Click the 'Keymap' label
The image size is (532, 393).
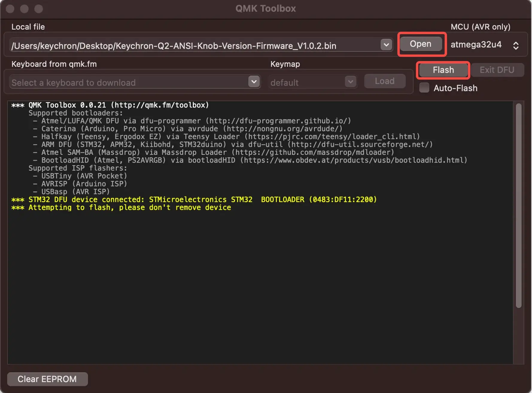(x=285, y=64)
